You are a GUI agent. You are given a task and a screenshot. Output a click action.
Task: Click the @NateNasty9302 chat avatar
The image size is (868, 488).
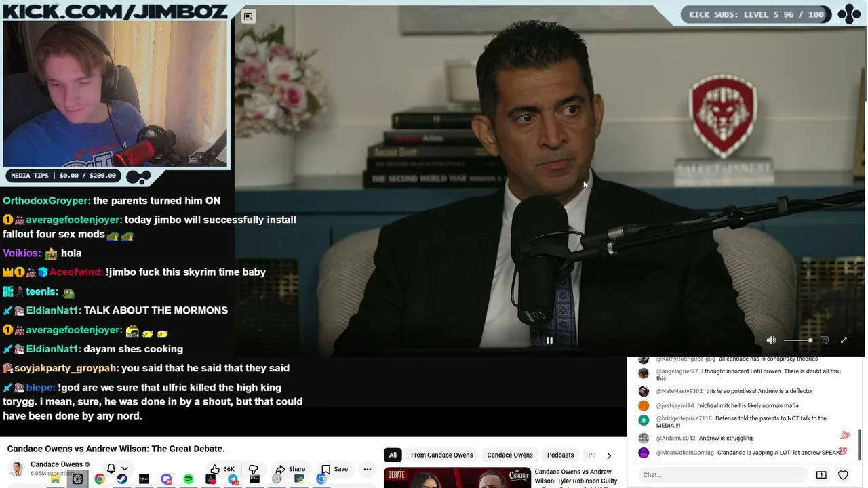click(644, 391)
